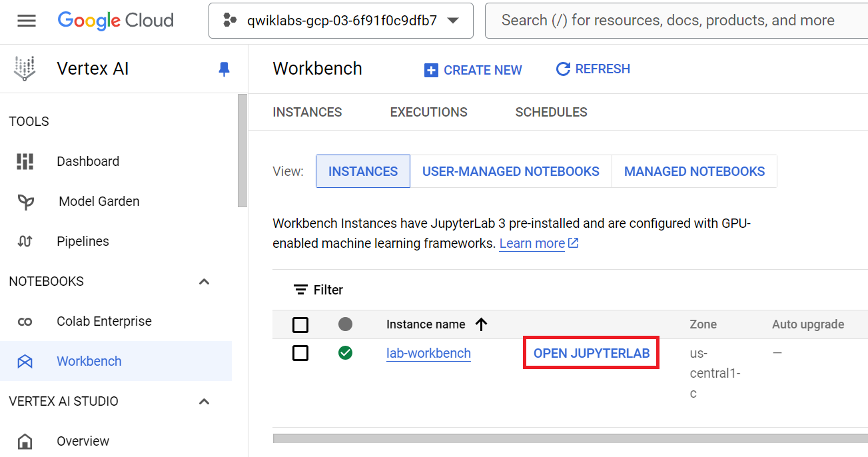
Task: Click the Colab Enterprise icon
Action: pyautogui.click(x=25, y=322)
